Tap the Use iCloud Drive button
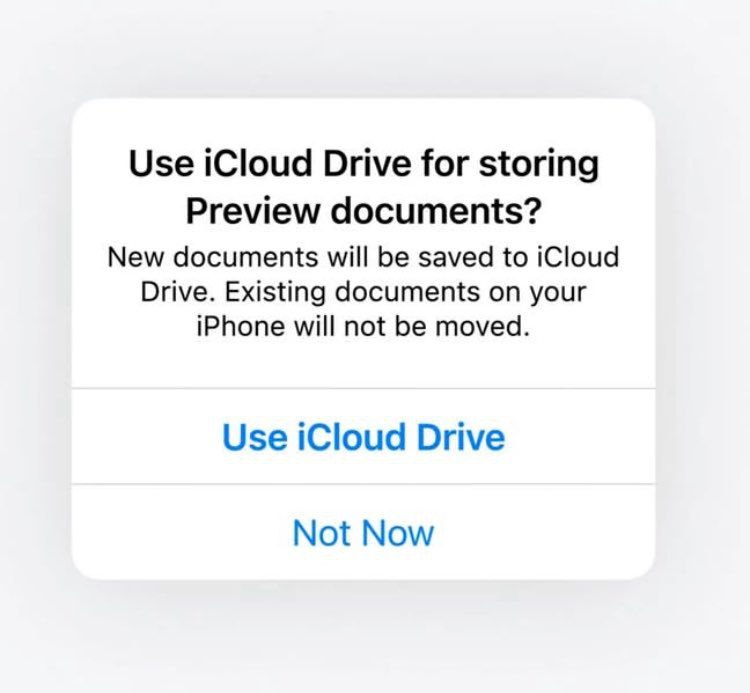 pos(363,436)
